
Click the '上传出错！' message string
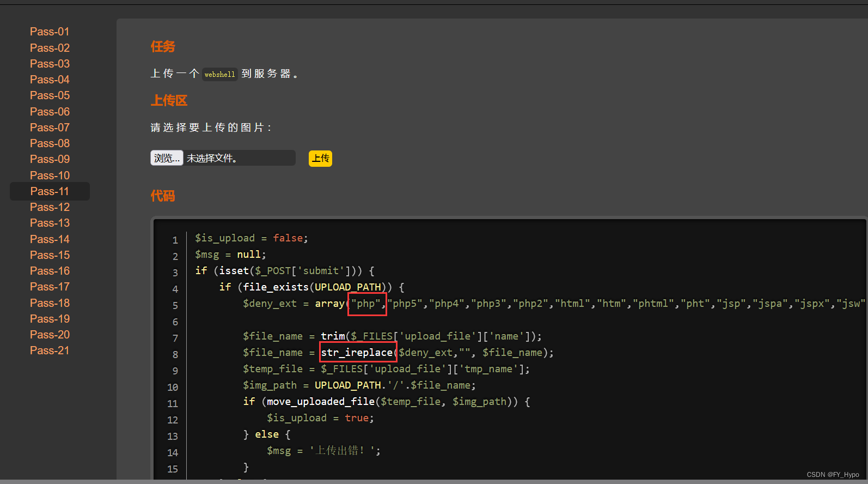342,451
